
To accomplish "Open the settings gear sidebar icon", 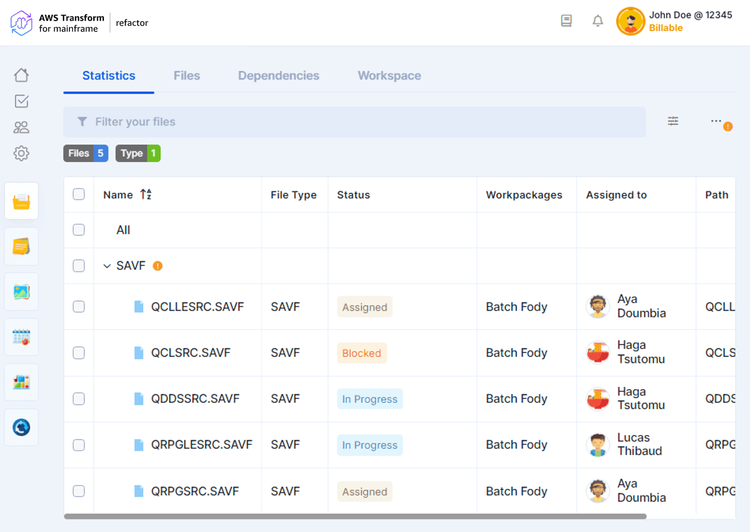I will coord(21,154).
